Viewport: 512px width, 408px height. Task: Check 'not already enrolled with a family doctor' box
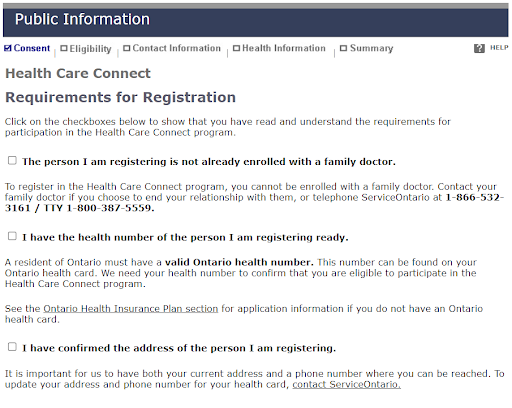12,161
